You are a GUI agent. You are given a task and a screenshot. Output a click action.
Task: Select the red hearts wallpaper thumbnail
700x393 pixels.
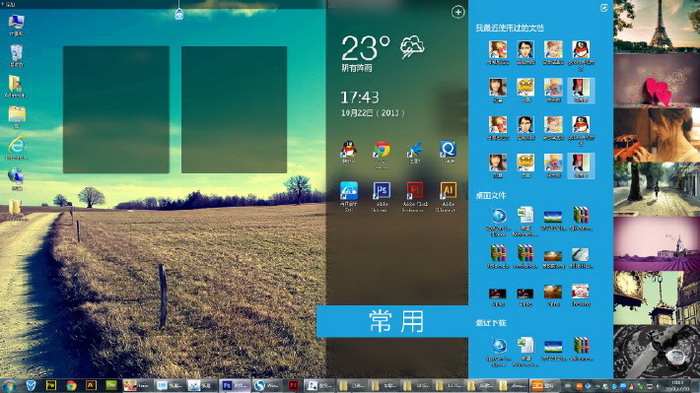pos(657,81)
